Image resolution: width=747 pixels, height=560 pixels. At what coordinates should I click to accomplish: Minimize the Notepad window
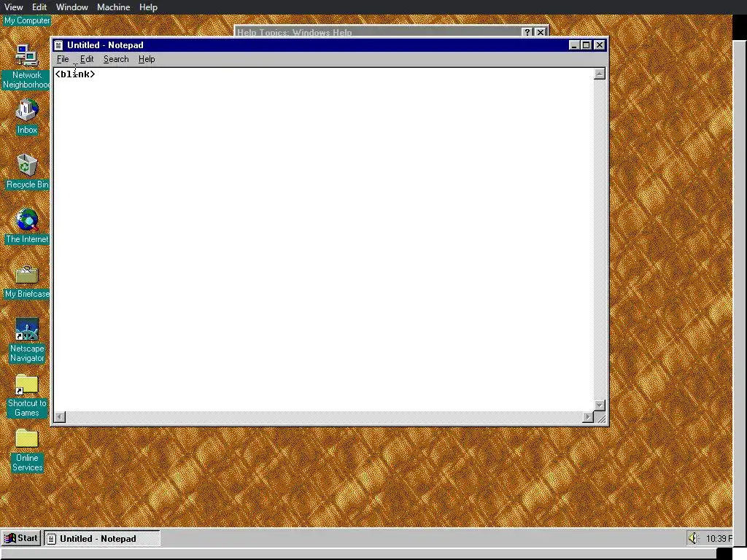pos(574,44)
